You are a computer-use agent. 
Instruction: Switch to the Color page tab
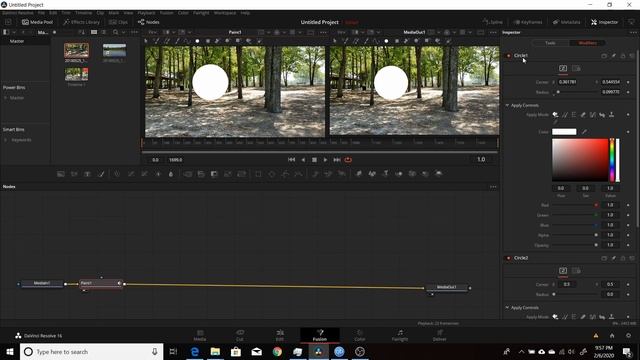tap(360, 336)
